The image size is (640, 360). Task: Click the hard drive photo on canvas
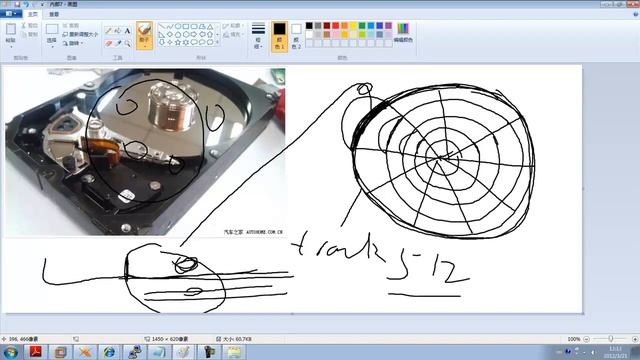coord(145,152)
